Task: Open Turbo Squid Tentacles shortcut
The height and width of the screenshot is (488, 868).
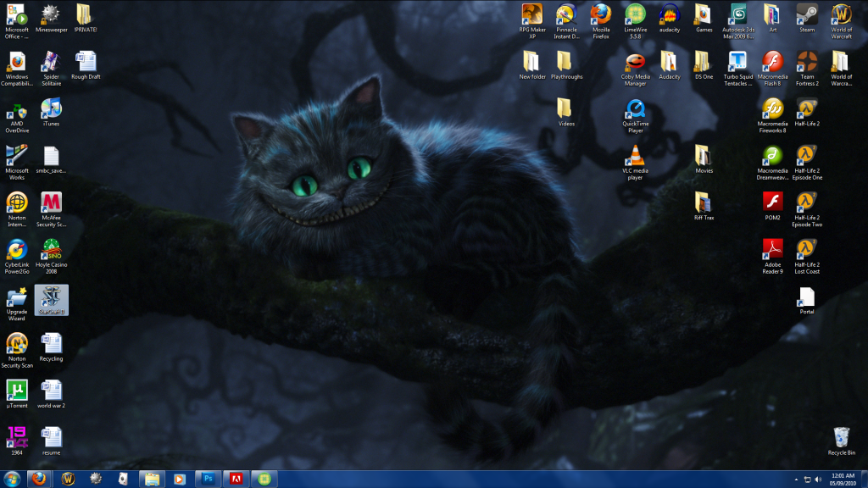Action: 738,68
